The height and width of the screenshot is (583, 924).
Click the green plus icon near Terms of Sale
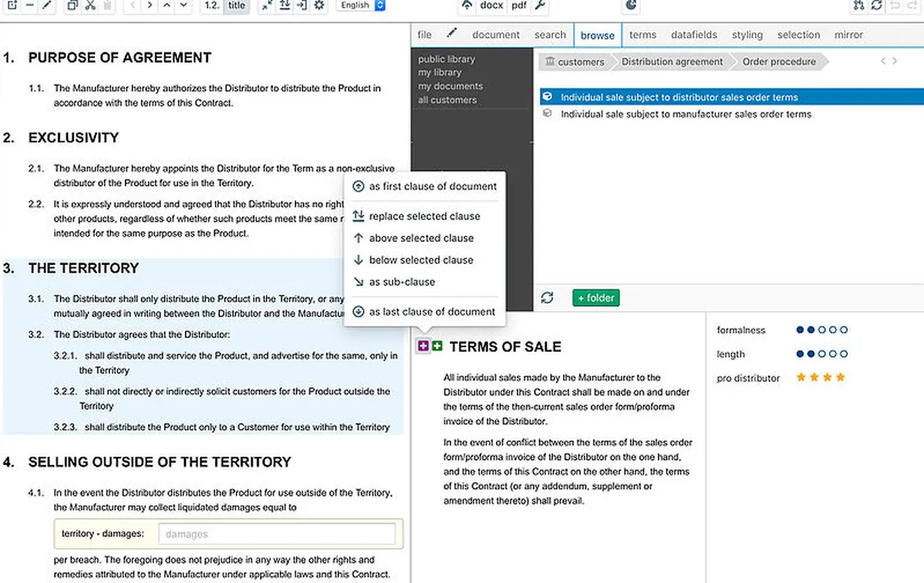[x=437, y=347]
